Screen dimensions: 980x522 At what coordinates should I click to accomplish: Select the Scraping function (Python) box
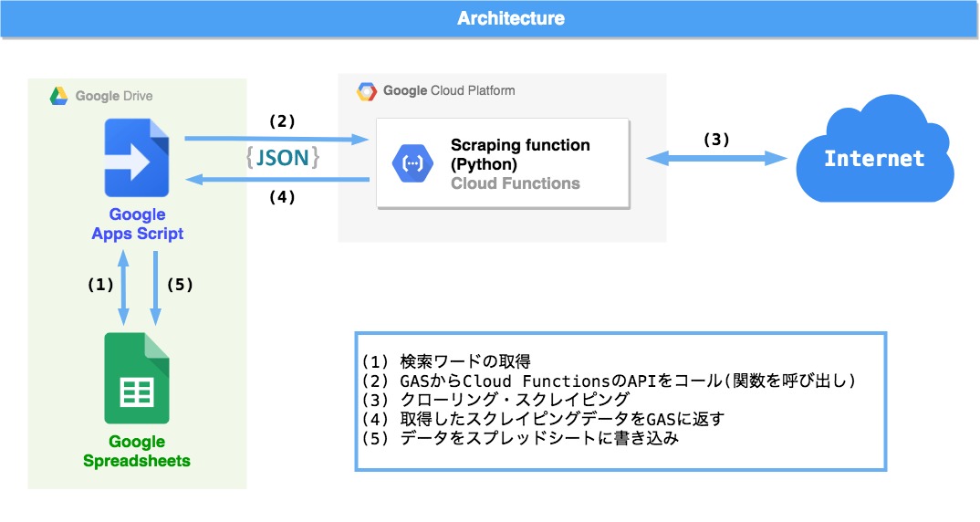pyautogui.click(x=503, y=163)
